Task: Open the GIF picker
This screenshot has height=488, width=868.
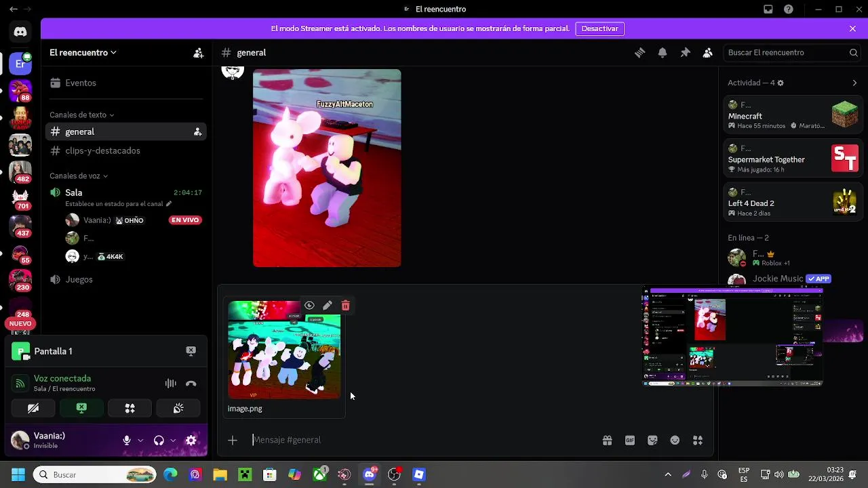Action: coord(630,441)
